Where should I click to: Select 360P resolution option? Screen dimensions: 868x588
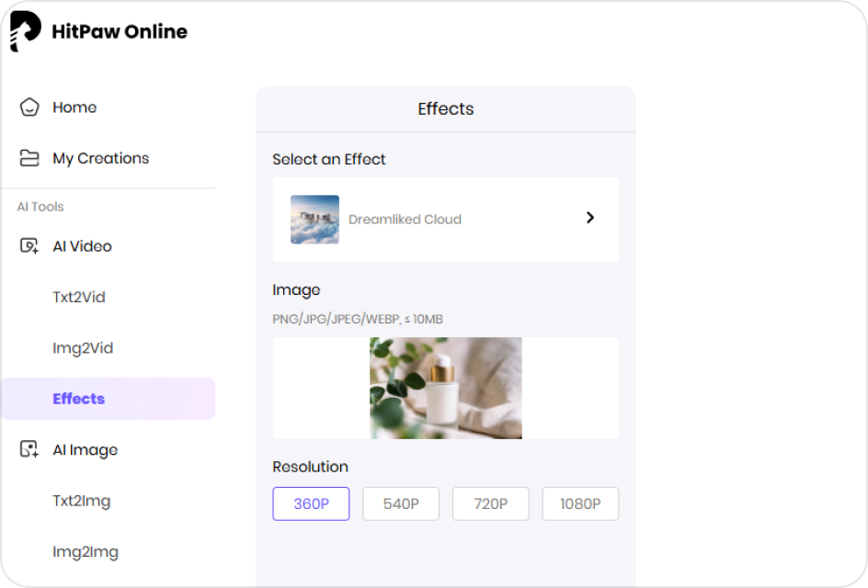(311, 503)
